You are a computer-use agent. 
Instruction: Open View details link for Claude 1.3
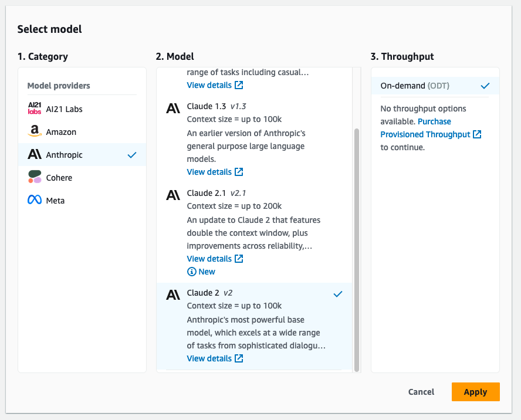[215, 172]
